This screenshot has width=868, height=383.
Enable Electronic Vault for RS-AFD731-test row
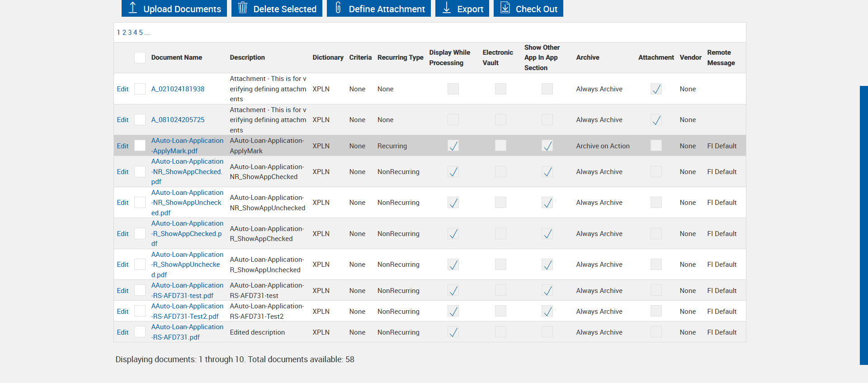tap(500, 290)
